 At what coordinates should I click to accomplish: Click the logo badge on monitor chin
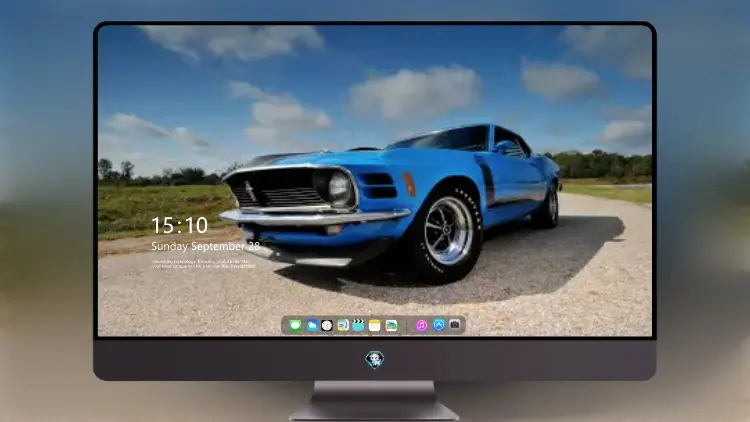click(x=375, y=359)
